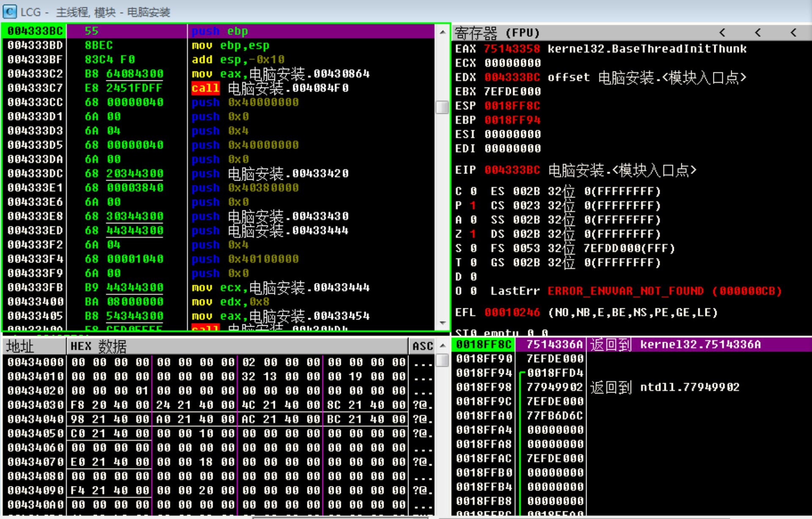
Task: Toggle the P parity flag bit value
Action: pos(473,206)
